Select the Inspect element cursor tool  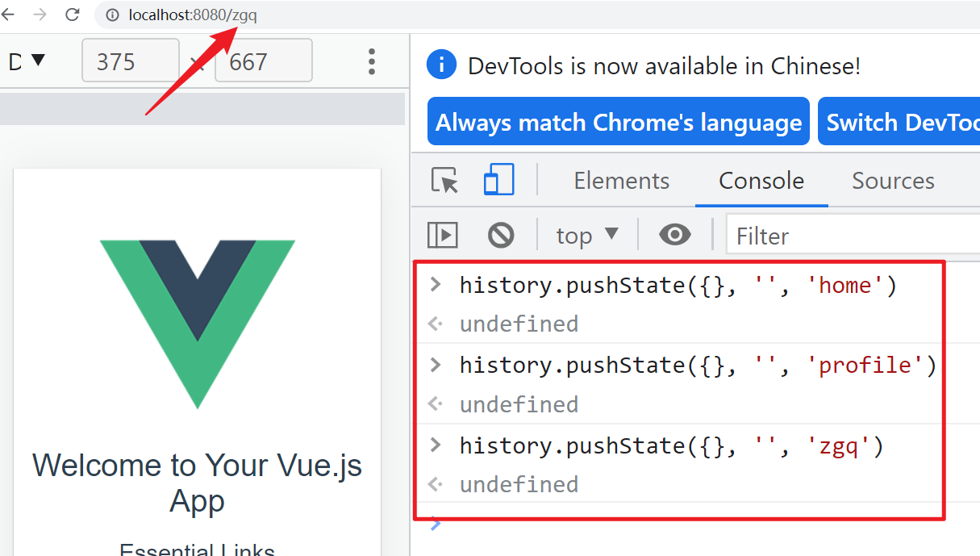coord(444,181)
